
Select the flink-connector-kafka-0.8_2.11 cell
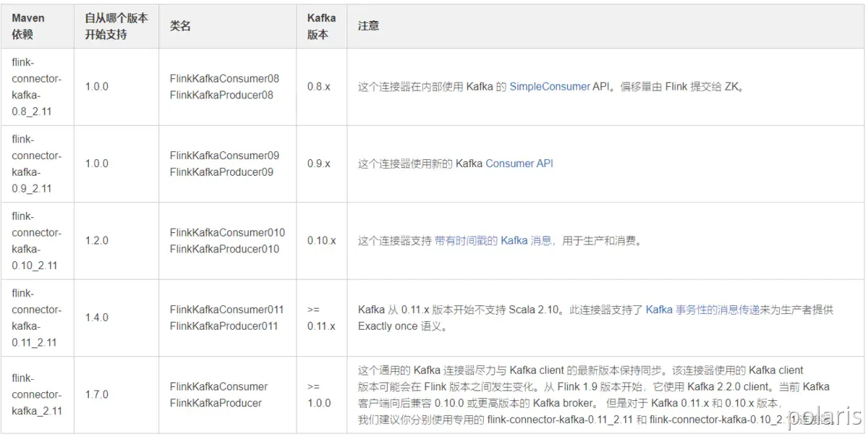37,87
